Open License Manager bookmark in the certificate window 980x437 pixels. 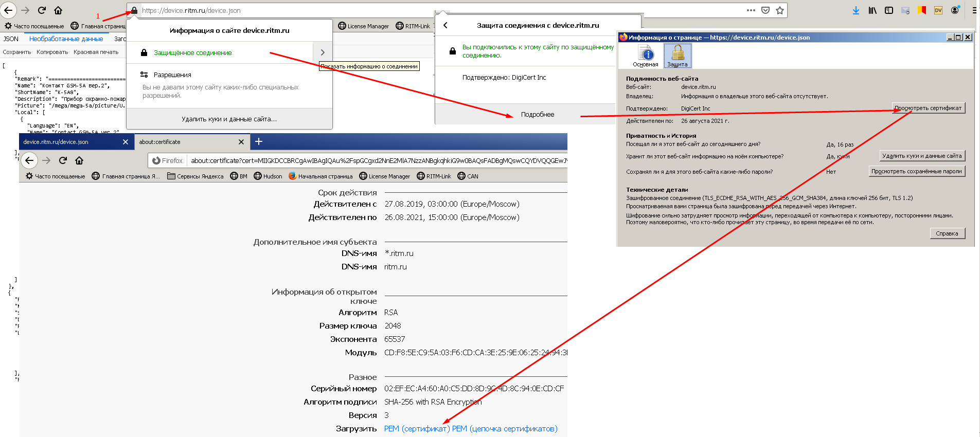pyautogui.click(x=385, y=176)
